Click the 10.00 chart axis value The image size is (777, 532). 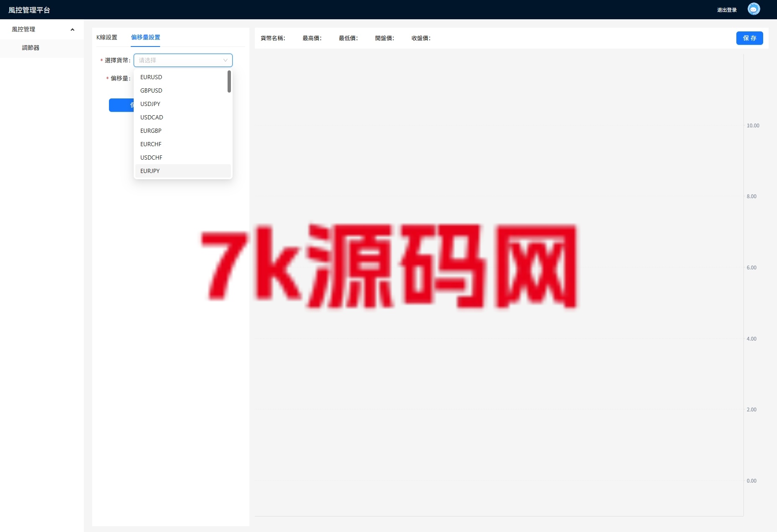(x=753, y=126)
